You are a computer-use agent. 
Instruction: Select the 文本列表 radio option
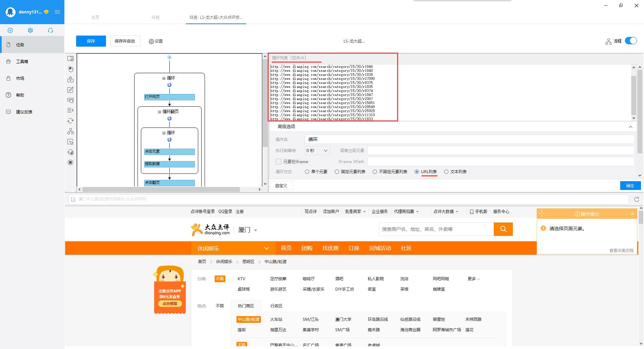point(446,172)
